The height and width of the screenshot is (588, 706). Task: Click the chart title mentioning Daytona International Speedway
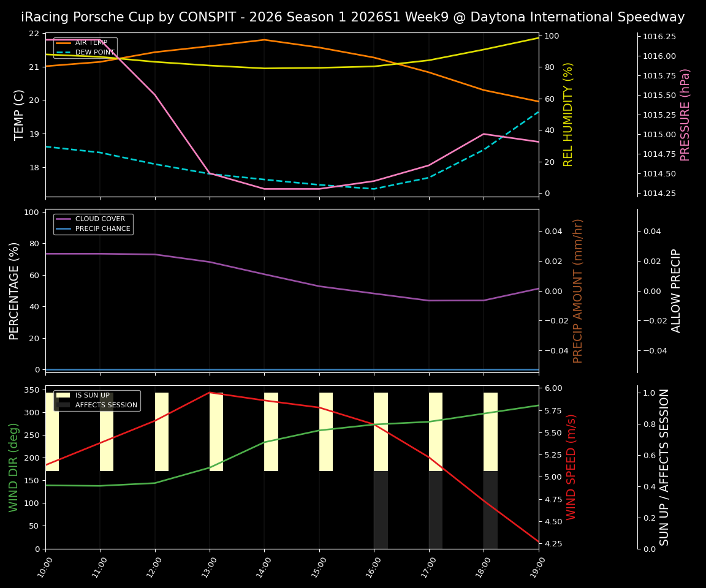click(x=353, y=17)
